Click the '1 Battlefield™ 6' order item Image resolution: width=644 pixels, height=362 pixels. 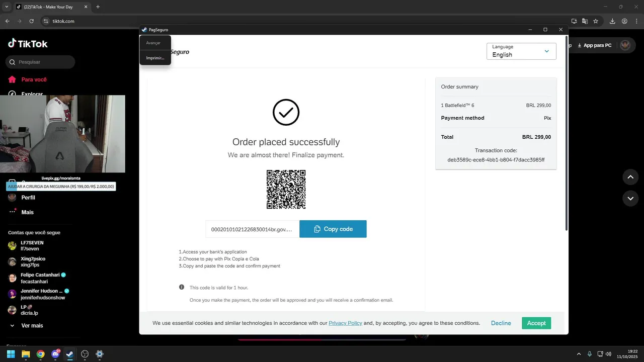(x=457, y=106)
